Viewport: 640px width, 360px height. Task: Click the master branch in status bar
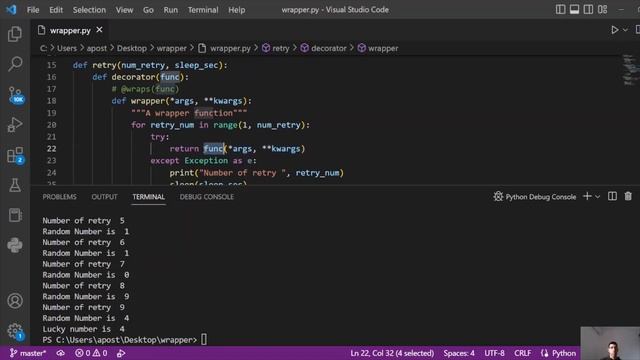pos(28,353)
